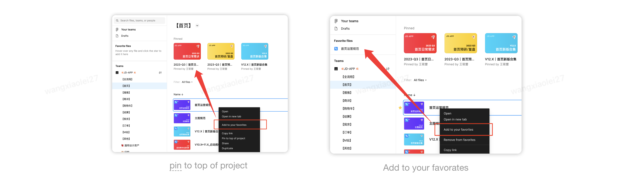Screen dimensions: 644x185
Task: Click V12.X 首页新版合集 list thumbnail in left screenshot
Action: [182, 131]
